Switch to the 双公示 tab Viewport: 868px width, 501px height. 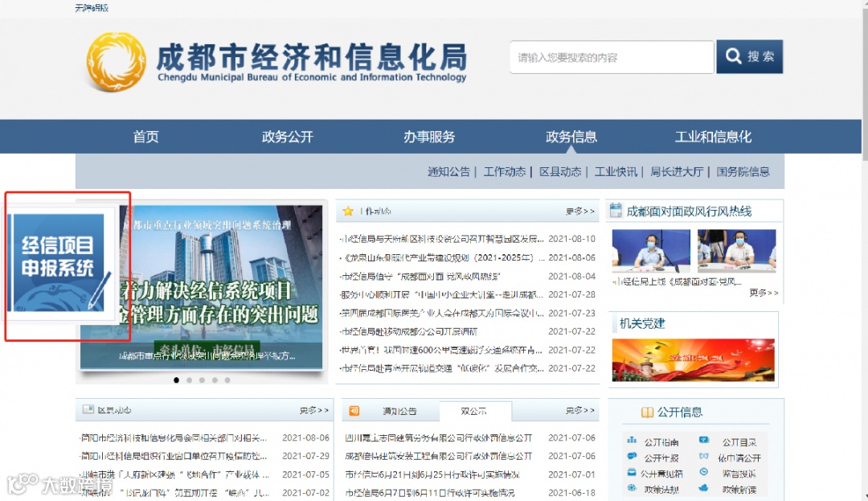474,411
